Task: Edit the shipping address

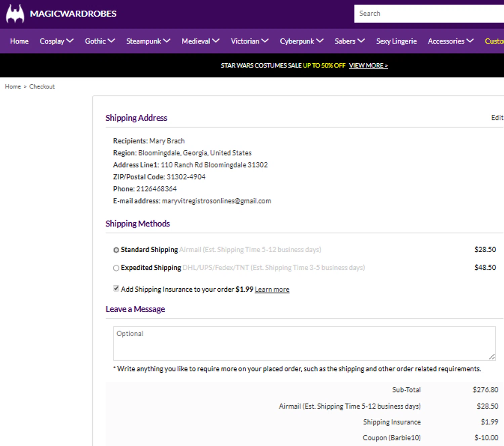Action: (x=497, y=117)
